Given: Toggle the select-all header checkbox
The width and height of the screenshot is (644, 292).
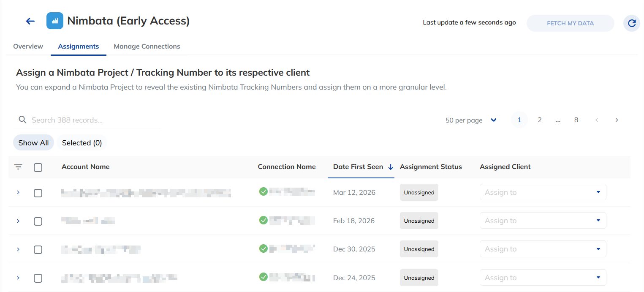Looking at the screenshot, I should coord(38,167).
